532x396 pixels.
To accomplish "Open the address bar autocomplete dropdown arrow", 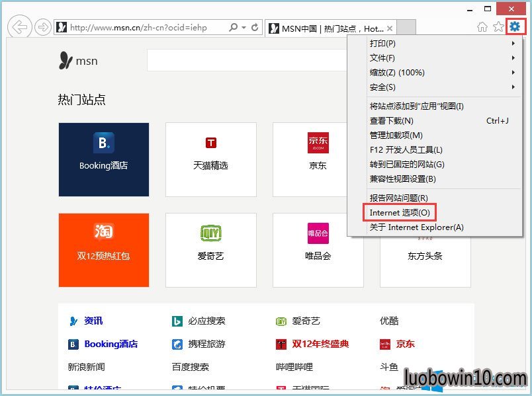I will [x=244, y=28].
